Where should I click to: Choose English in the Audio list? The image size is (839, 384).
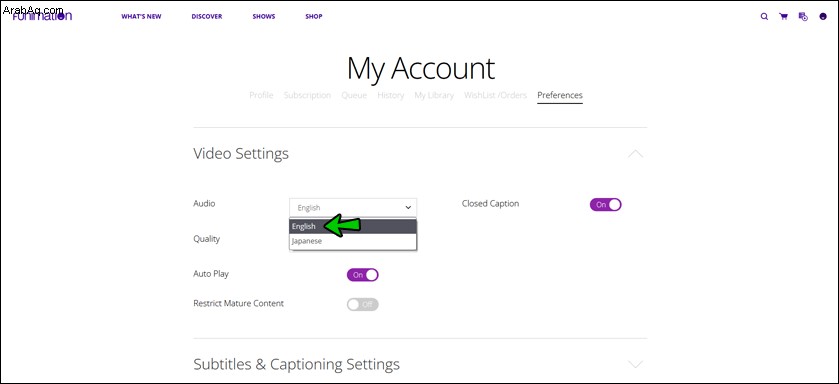tap(353, 226)
